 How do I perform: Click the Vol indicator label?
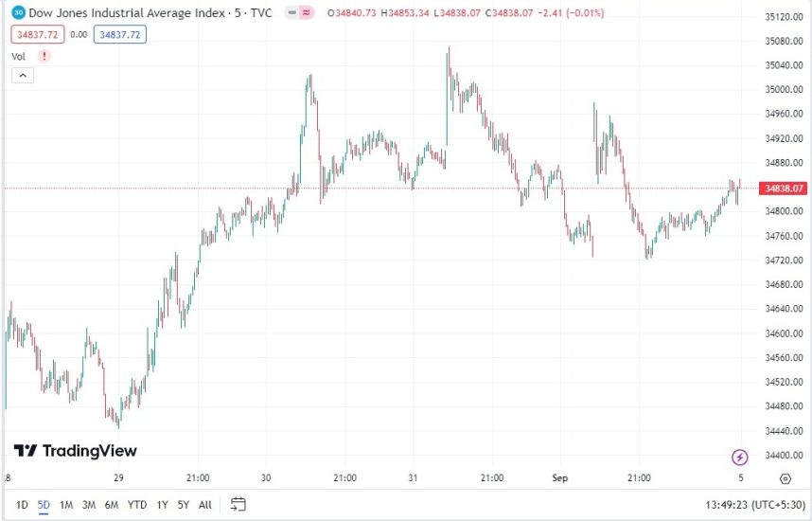18,56
